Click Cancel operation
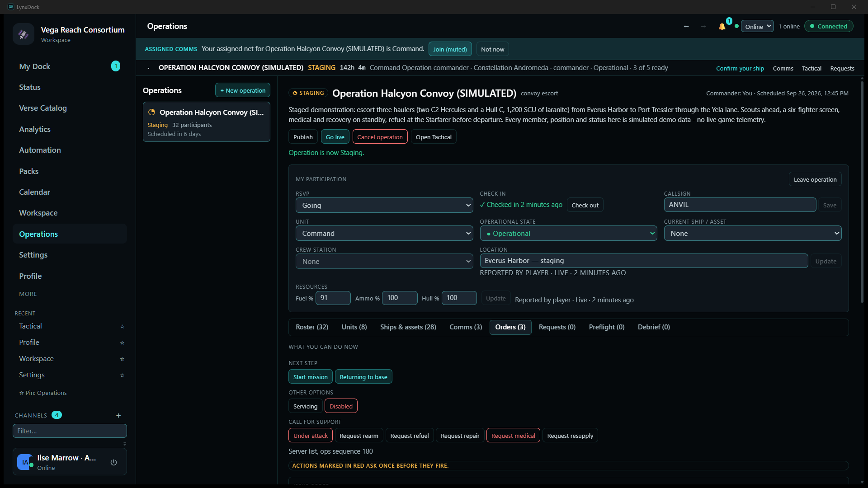Screen dimensions: 868x488 tap(380, 137)
